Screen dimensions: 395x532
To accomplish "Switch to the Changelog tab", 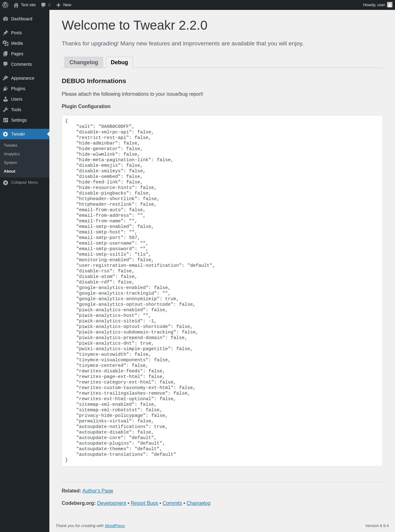I will [x=84, y=62].
